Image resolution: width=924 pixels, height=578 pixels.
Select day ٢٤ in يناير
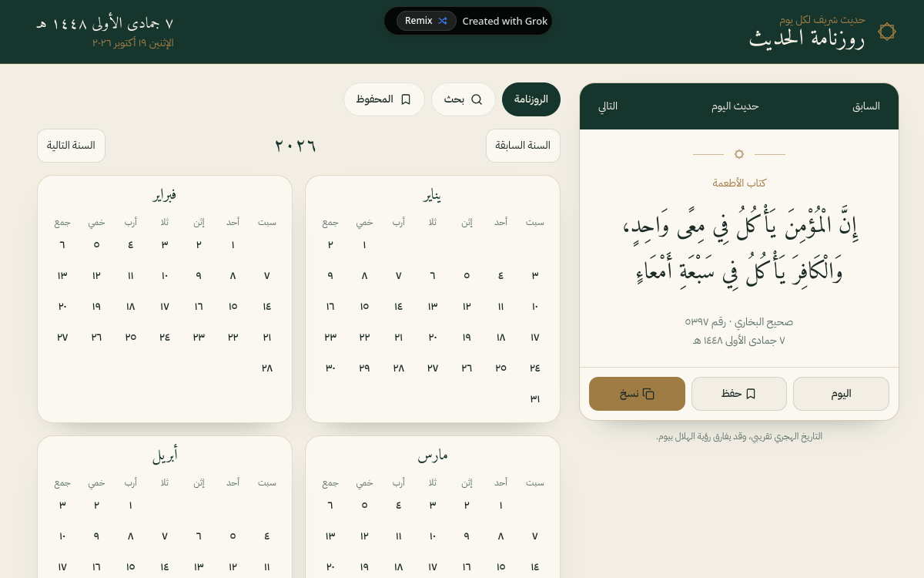click(535, 368)
